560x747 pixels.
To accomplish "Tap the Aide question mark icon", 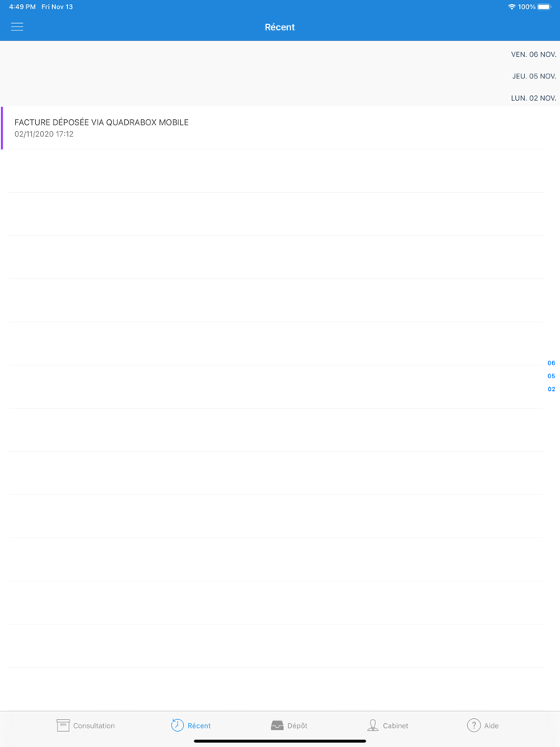I will (474, 725).
